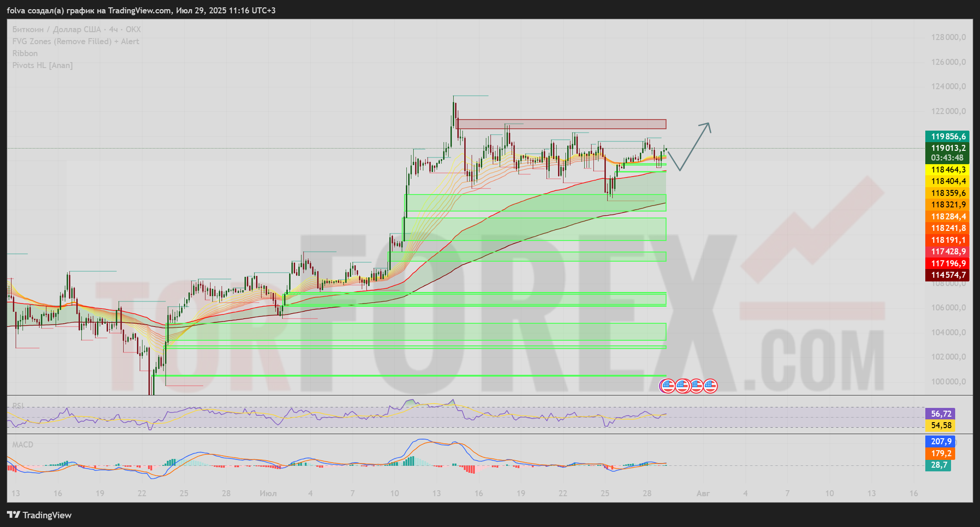Click the third US flag event icon

point(696,386)
